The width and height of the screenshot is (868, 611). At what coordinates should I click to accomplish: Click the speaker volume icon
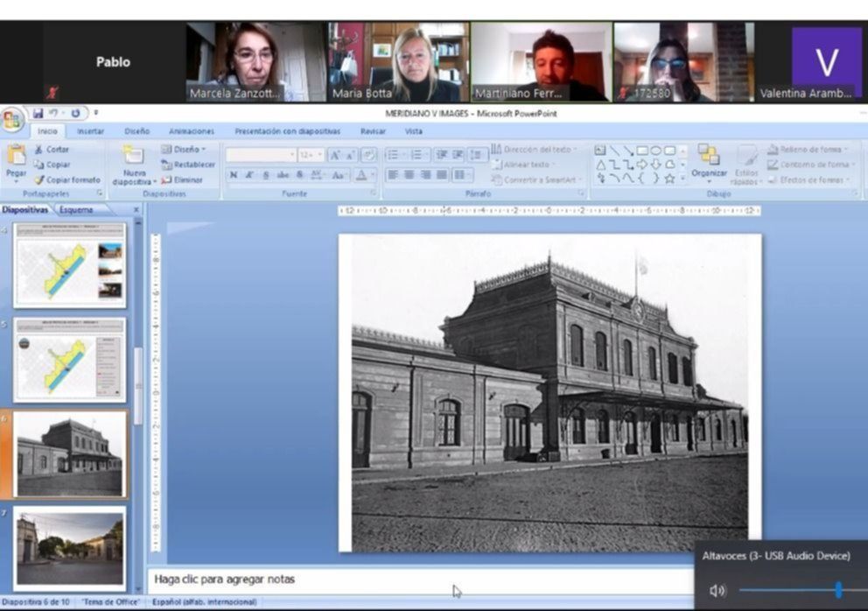click(717, 591)
